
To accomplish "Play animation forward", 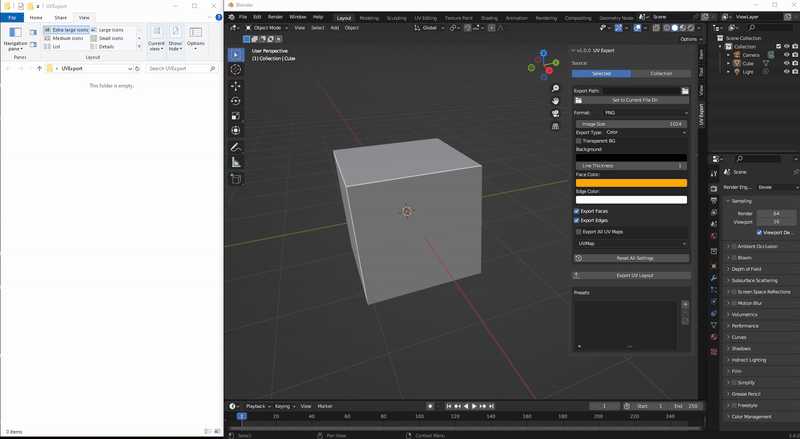I will [474, 406].
